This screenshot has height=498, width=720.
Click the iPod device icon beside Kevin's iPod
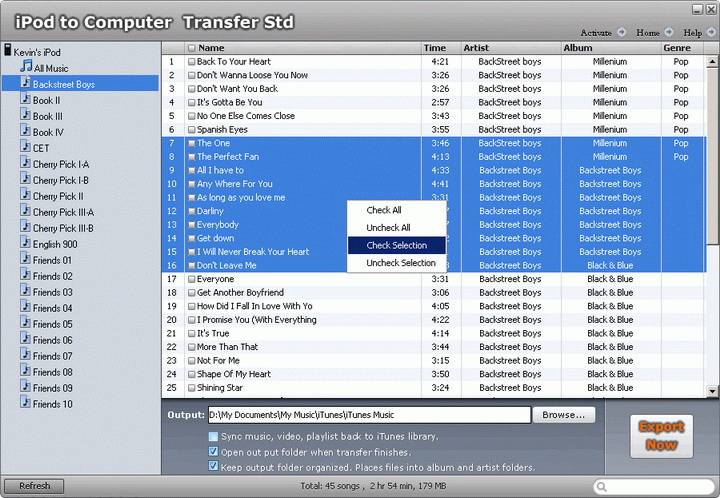pyautogui.click(x=8, y=50)
